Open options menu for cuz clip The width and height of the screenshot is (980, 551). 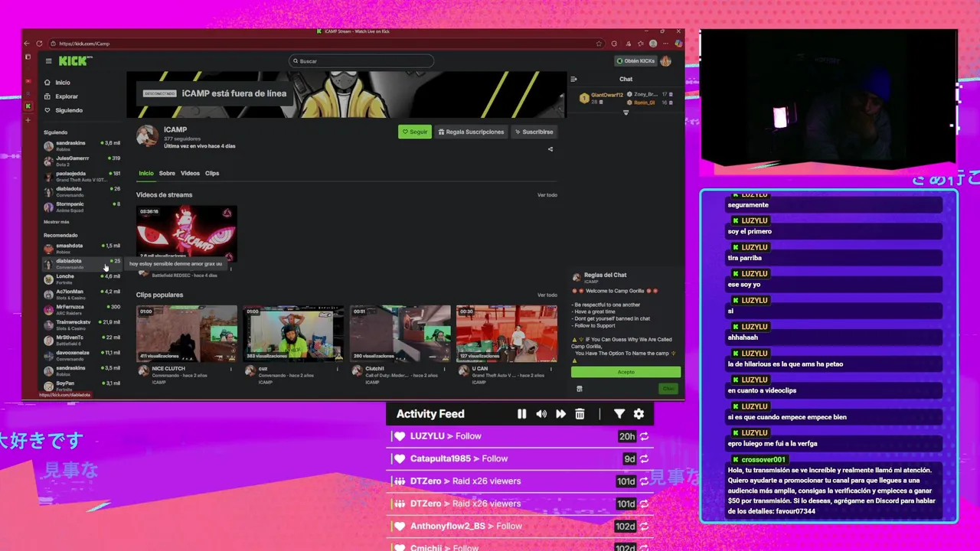click(x=338, y=369)
